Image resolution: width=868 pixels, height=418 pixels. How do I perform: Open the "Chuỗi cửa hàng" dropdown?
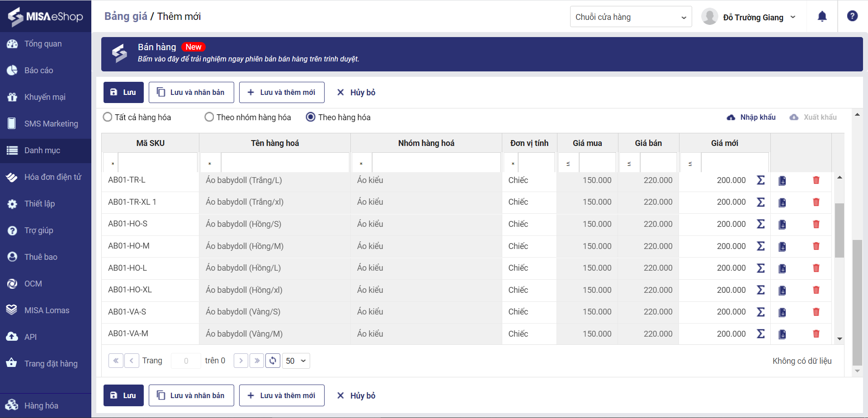click(x=630, y=17)
